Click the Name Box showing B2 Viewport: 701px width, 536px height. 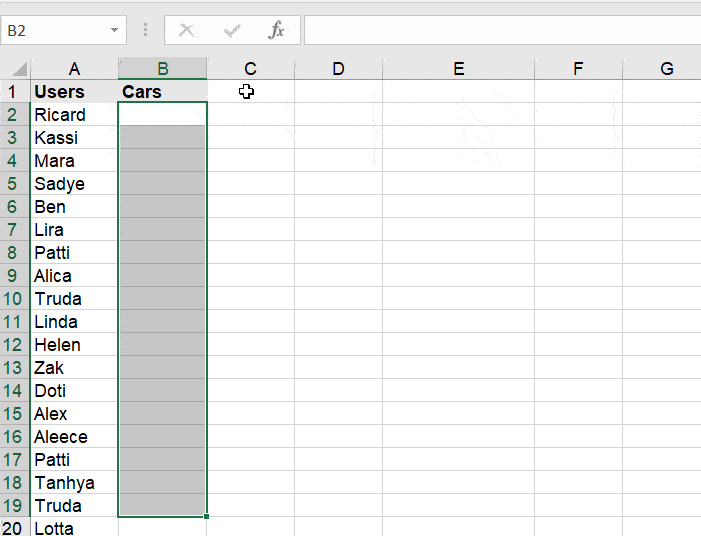tap(63, 30)
